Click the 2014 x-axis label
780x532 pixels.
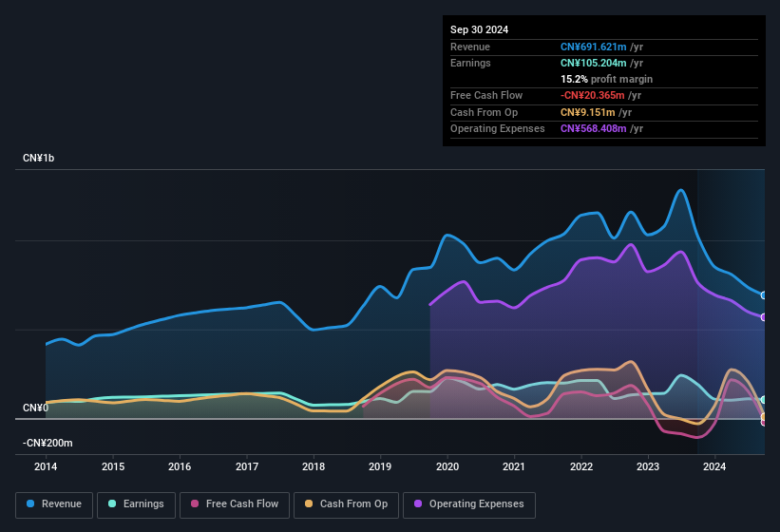point(46,466)
